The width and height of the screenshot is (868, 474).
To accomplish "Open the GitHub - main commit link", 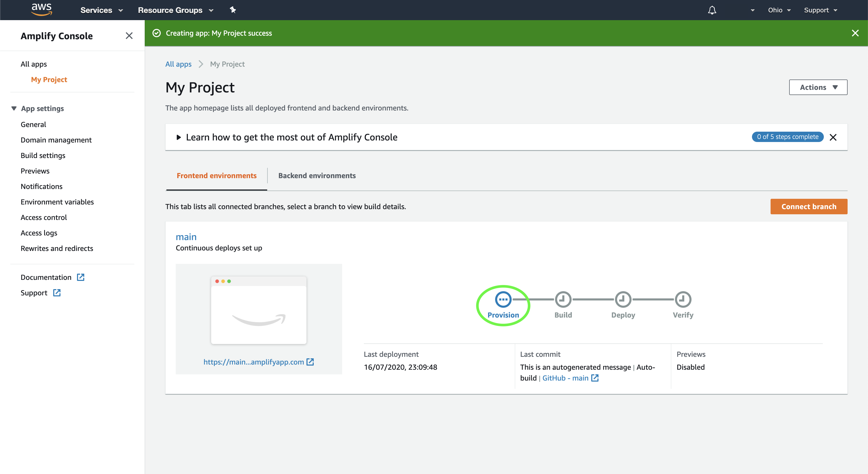I will point(565,378).
